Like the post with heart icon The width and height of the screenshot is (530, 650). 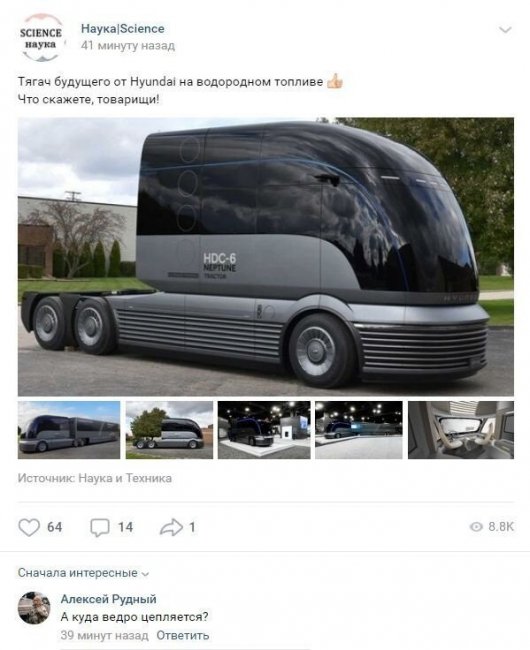(x=29, y=527)
